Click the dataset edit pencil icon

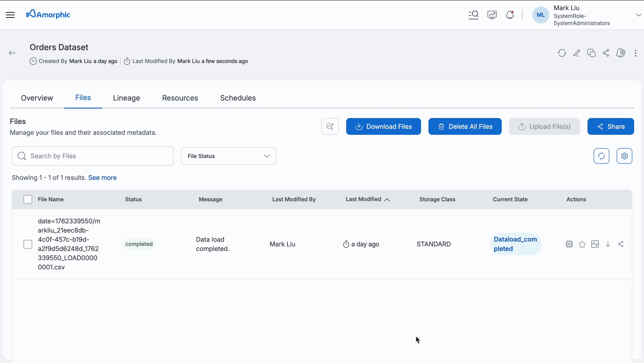[576, 53]
